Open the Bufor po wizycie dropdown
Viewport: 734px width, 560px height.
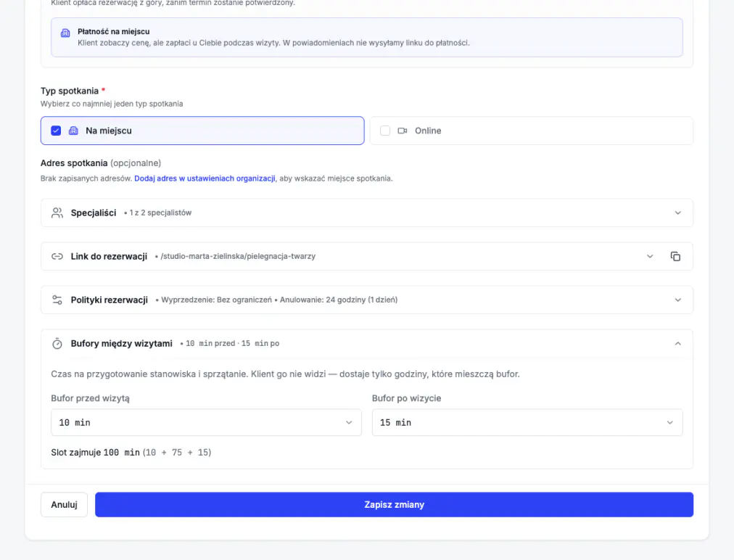pos(527,422)
